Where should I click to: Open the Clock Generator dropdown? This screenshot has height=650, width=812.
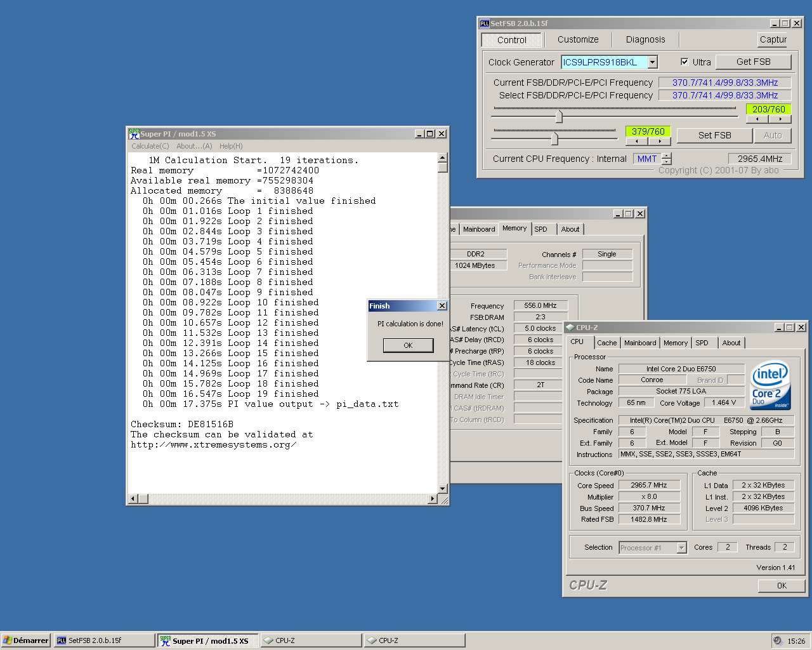click(653, 62)
